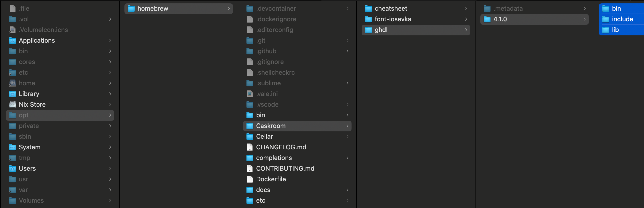The height and width of the screenshot is (208, 644).
Task: Click the Applications folder icon
Action: (x=13, y=40)
